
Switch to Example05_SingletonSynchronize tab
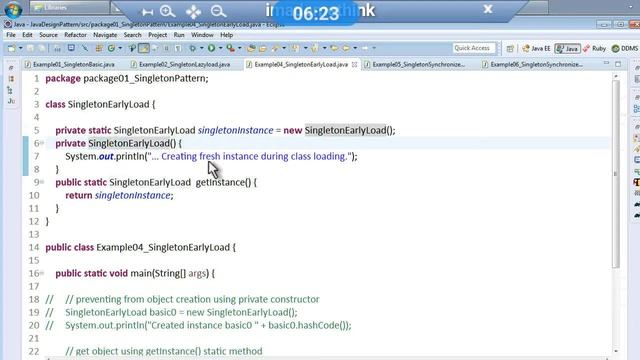pyautogui.click(x=416, y=64)
